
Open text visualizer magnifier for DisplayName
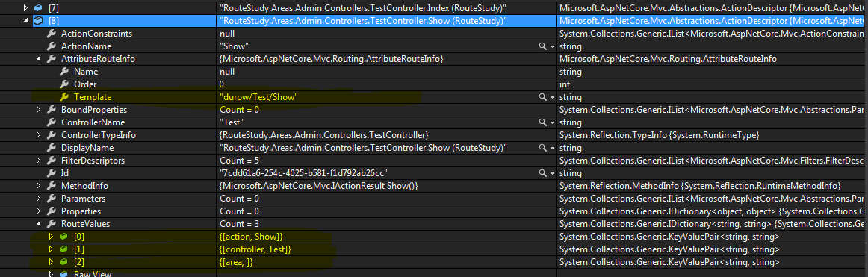point(542,148)
